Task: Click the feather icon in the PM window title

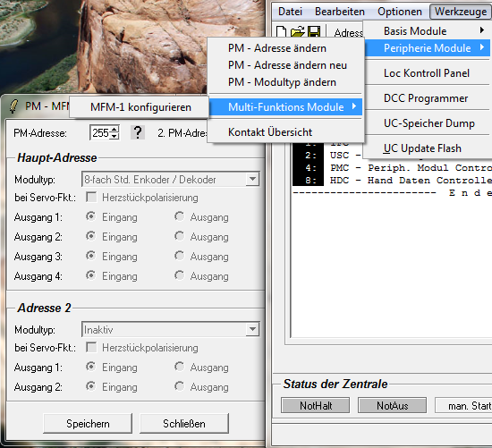Action: [13, 106]
